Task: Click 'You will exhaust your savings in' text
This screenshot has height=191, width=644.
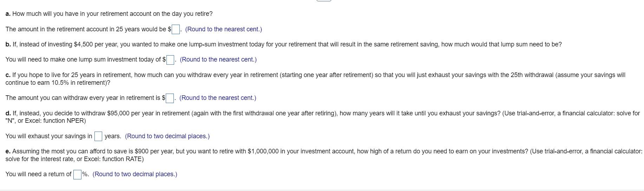Action: (x=49, y=136)
